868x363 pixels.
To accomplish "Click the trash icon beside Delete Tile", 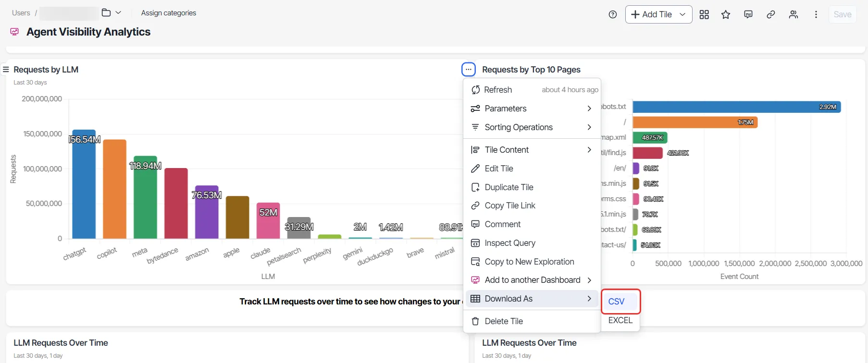I will 475,321.
